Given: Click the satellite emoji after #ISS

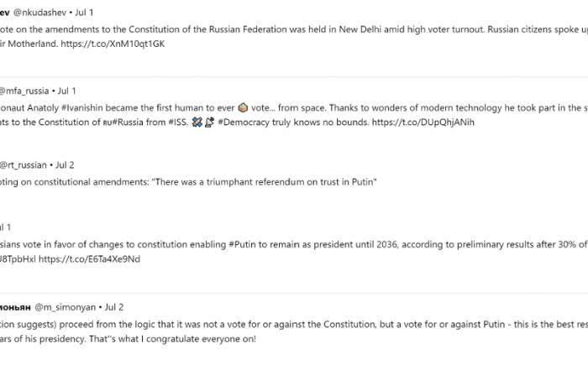Looking at the screenshot, I should pos(197,122).
